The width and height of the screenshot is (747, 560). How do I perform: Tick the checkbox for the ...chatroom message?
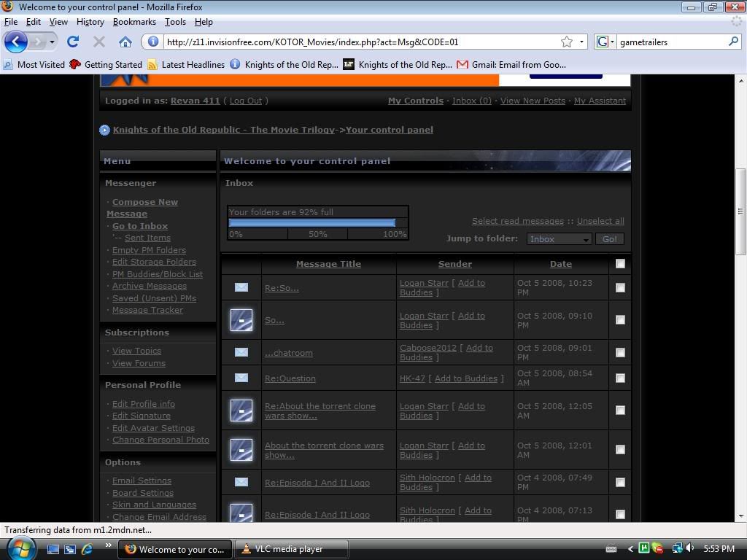click(x=620, y=352)
